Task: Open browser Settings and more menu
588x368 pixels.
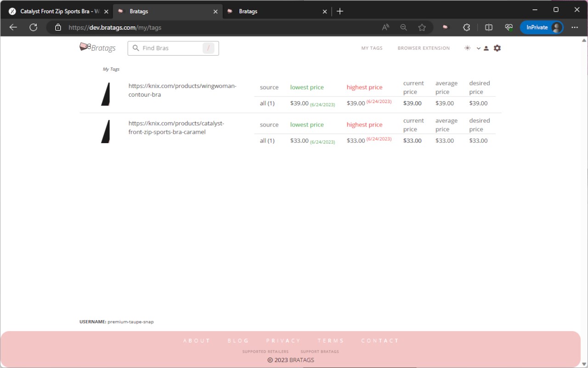Action: (575, 28)
